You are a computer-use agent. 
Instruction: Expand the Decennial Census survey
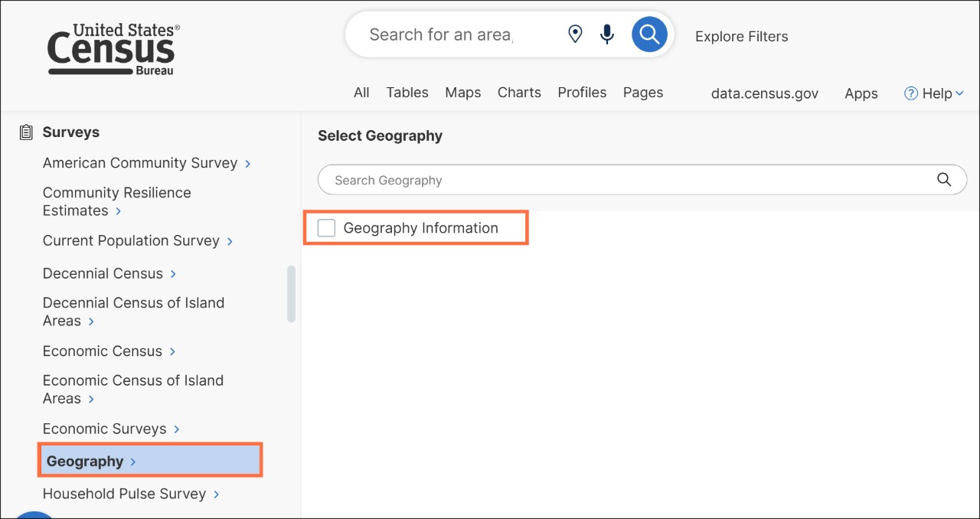[103, 273]
